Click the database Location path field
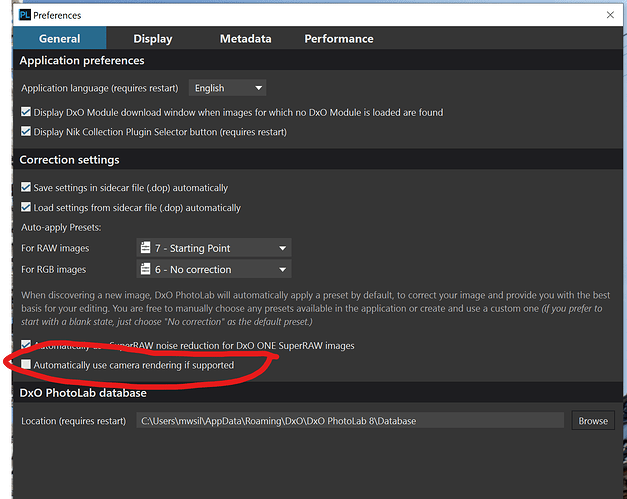This screenshot has width=627, height=499. click(x=350, y=421)
